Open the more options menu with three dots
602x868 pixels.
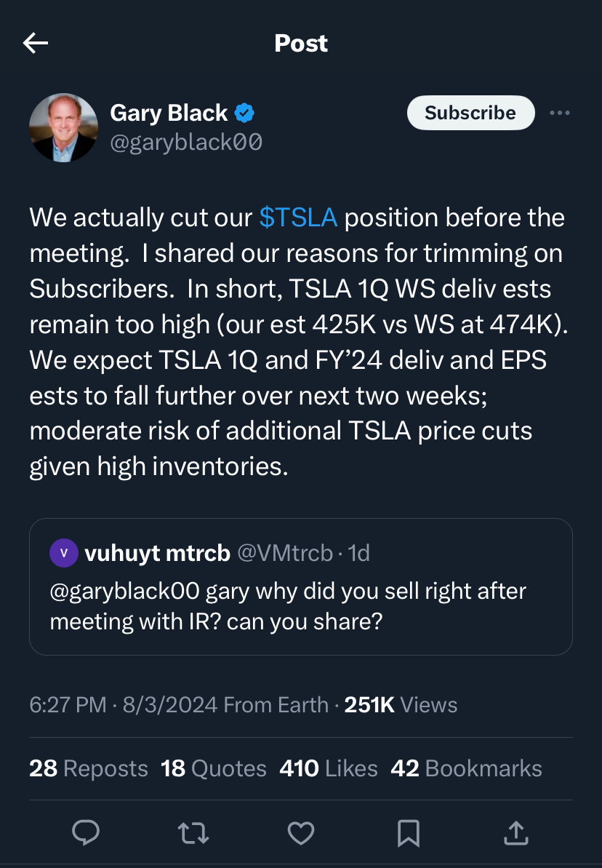(x=560, y=113)
